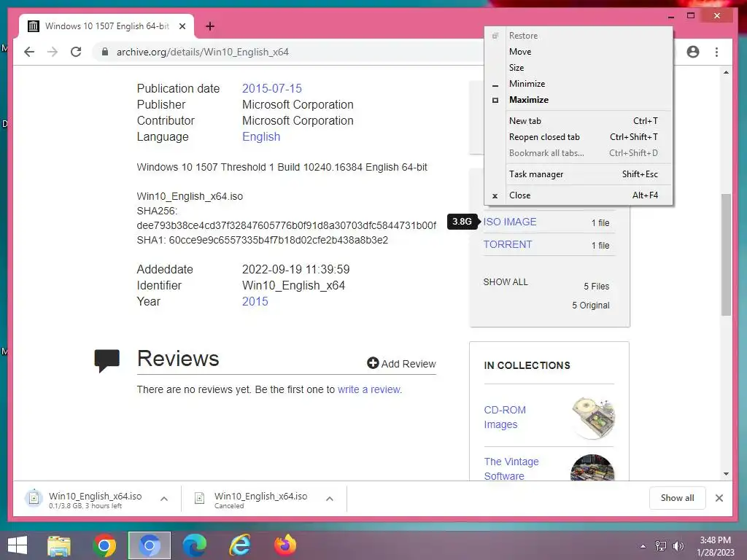The height and width of the screenshot is (560, 747).
Task: Launch Firefox from the taskbar
Action: 285,545
